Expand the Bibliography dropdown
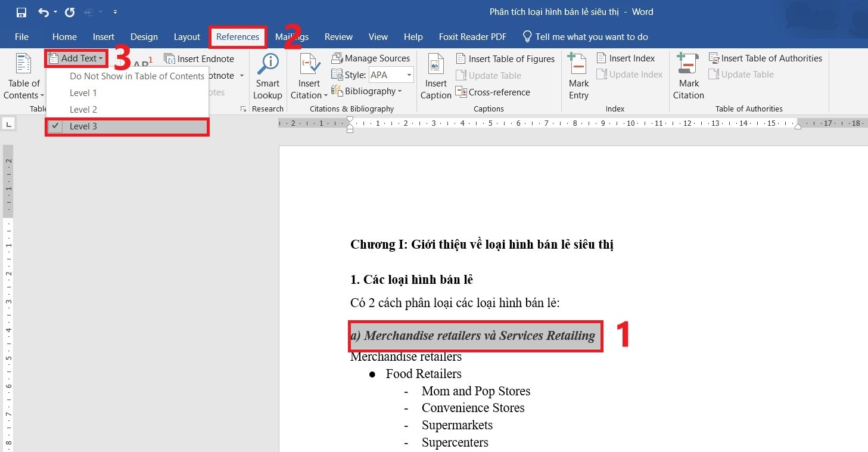The height and width of the screenshot is (452, 868). point(366,91)
